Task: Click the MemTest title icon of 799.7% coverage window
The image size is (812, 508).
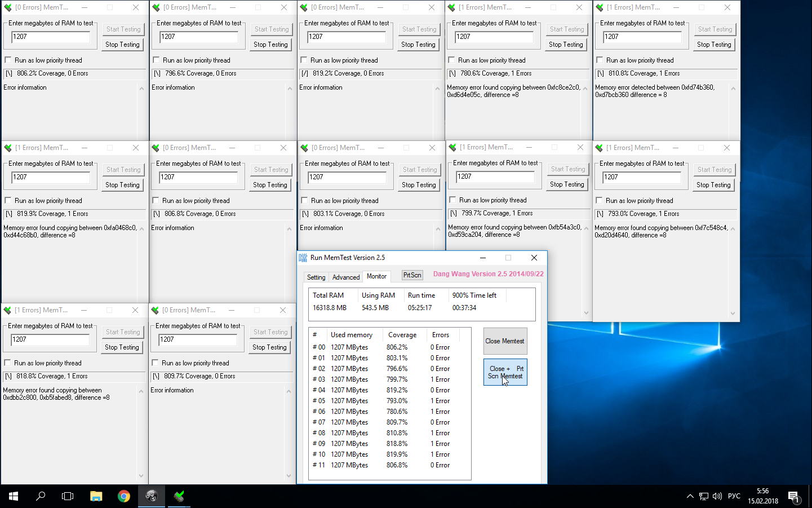Action: point(453,147)
